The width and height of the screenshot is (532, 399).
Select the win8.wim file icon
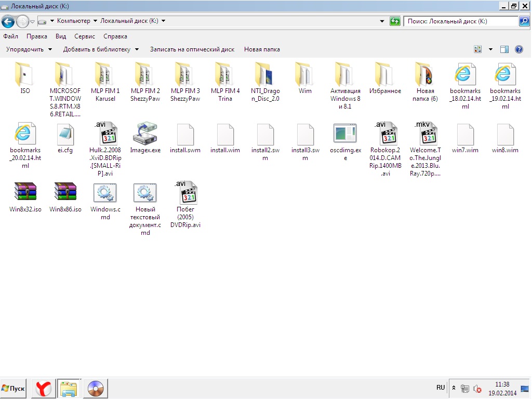coord(506,135)
